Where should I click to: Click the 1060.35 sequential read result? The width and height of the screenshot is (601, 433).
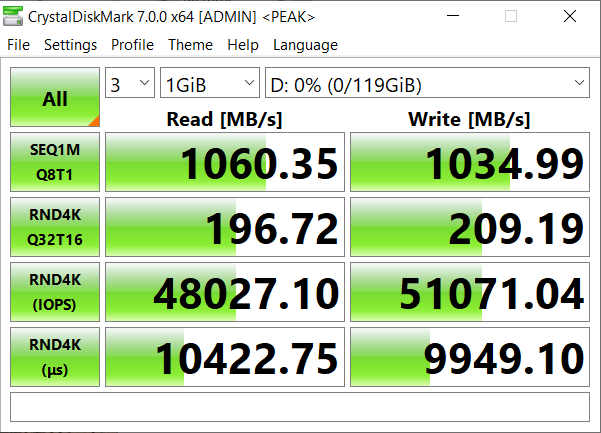tap(225, 162)
